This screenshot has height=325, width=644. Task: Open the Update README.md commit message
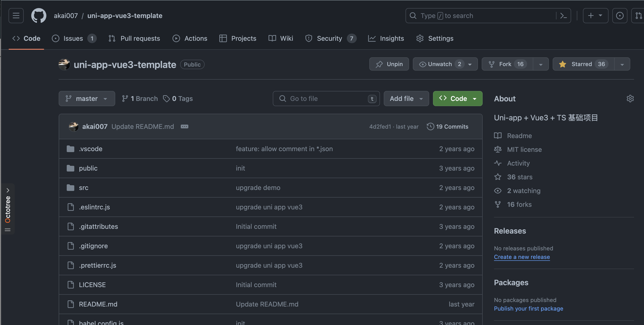[x=142, y=126]
